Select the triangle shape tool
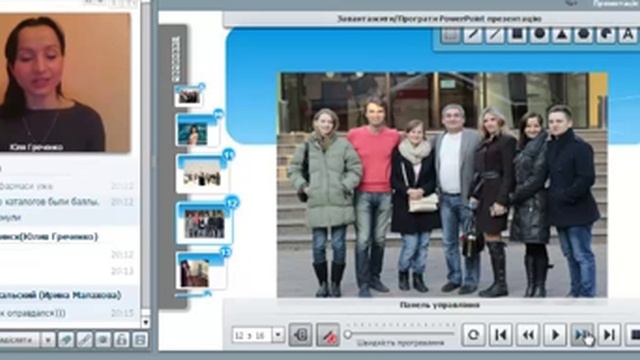This screenshot has height=360, width=640. [562, 35]
